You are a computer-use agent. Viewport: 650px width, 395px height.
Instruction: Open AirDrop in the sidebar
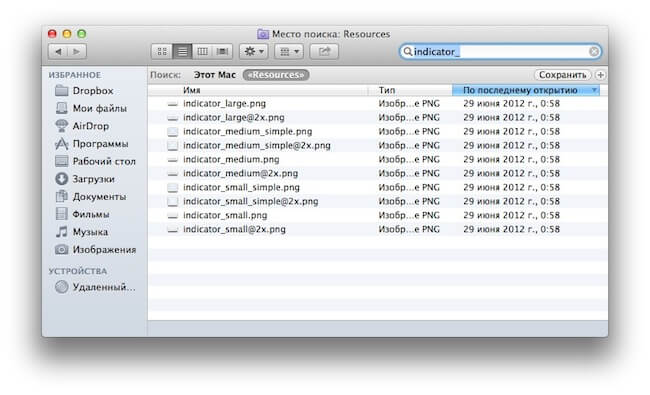tap(90, 126)
